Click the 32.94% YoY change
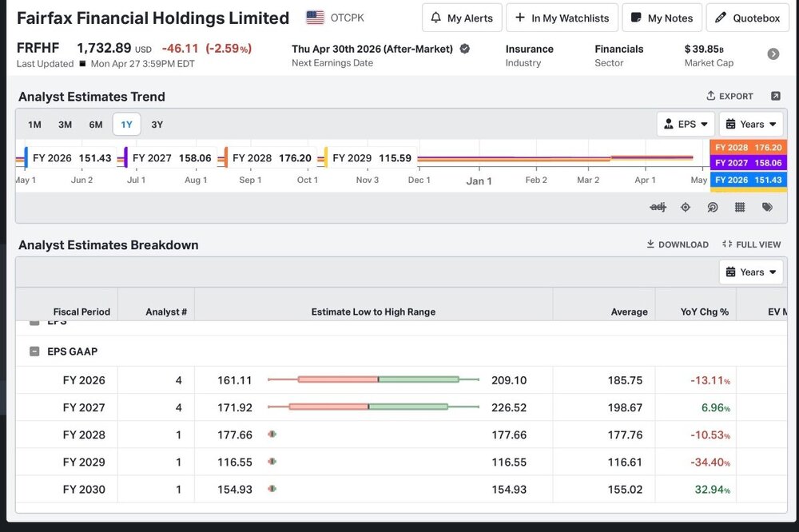799x532 pixels. (x=713, y=489)
